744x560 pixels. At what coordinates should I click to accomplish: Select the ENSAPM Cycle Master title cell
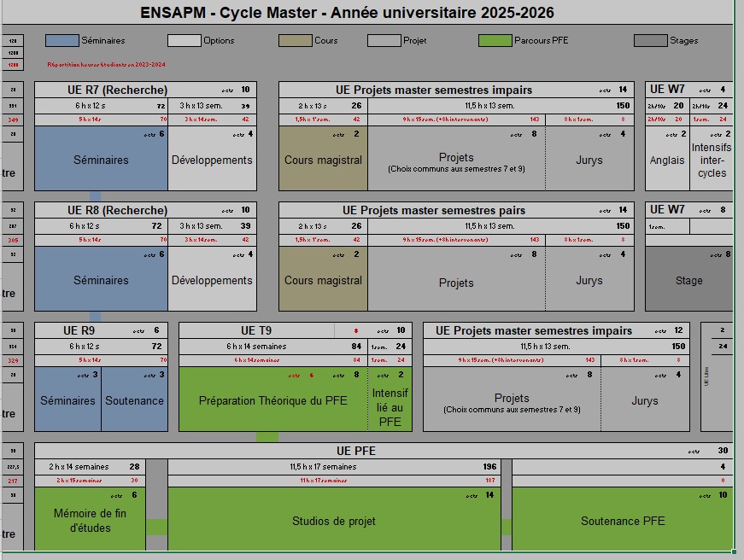(x=347, y=13)
